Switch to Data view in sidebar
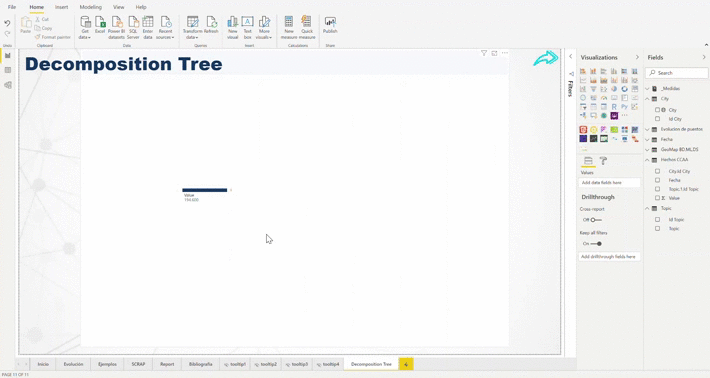This screenshot has width=710, height=378. pyautogui.click(x=8, y=70)
